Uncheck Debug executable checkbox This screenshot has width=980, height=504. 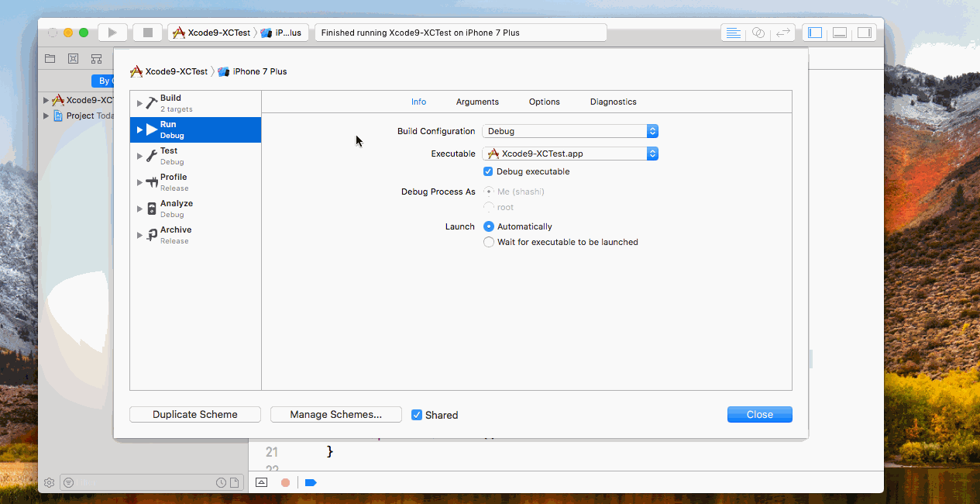coord(488,171)
